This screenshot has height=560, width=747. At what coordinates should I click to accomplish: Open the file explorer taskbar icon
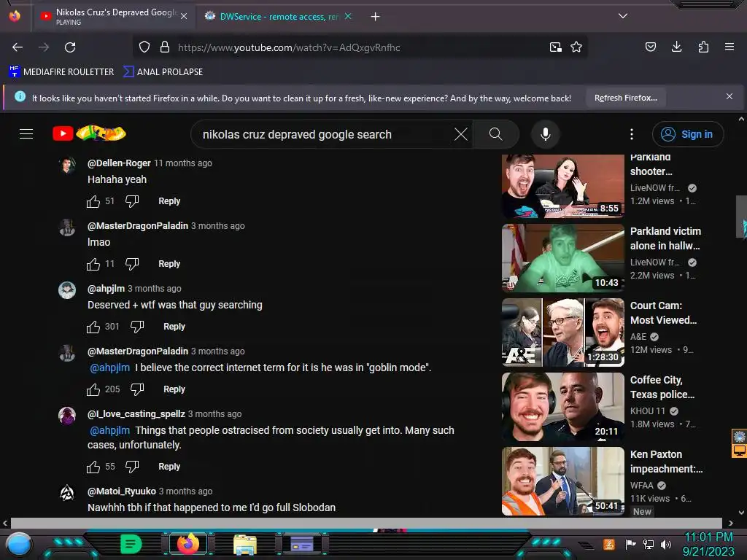pos(245,544)
